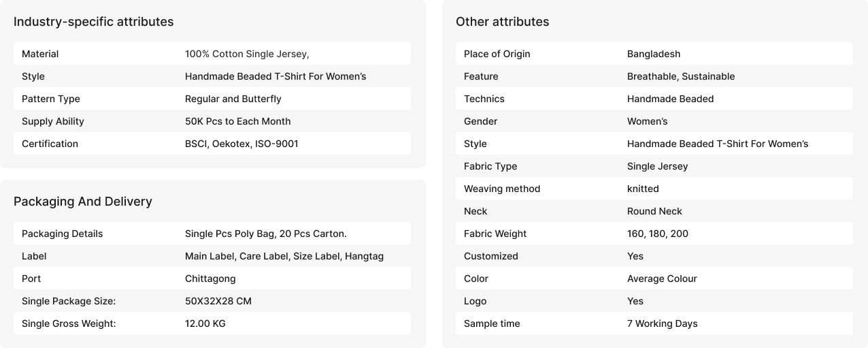Click the "Regular and Butterfly" pattern type value
868x348 pixels.
click(x=233, y=99)
